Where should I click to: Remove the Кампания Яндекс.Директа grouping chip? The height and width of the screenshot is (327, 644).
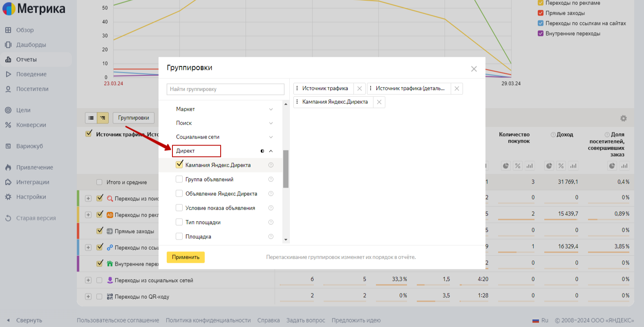[x=379, y=102]
